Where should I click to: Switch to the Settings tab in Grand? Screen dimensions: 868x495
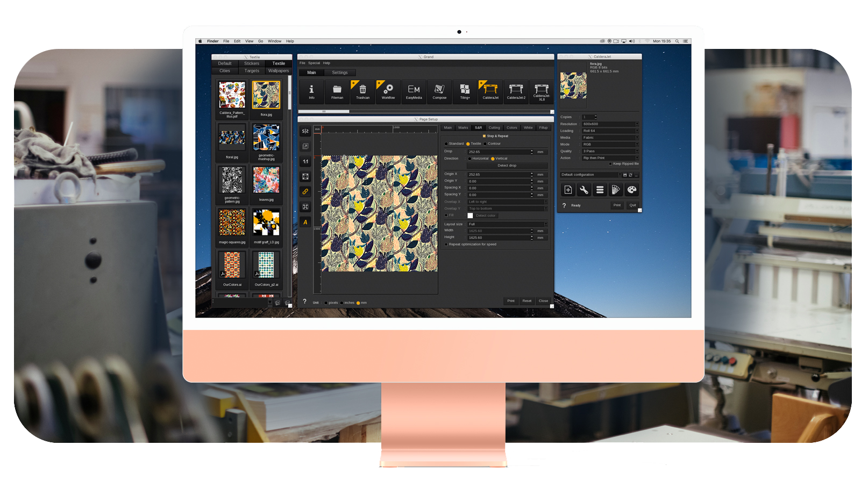pos(340,73)
